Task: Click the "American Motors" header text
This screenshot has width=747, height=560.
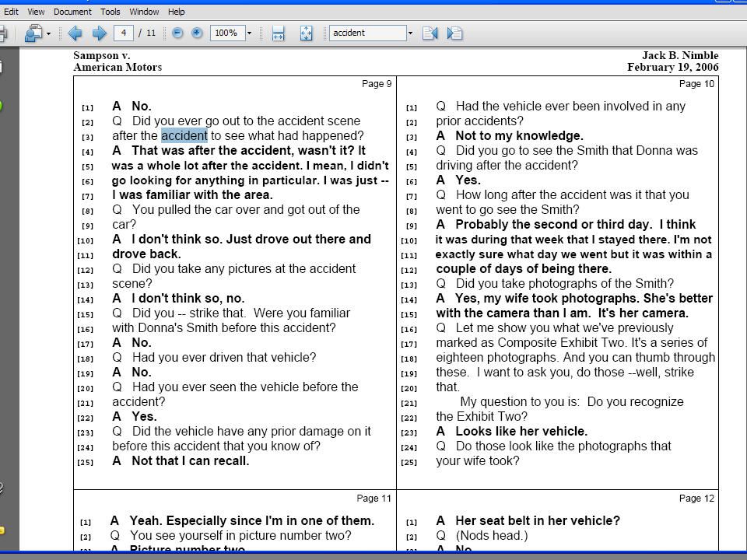Action: coord(117,67)
